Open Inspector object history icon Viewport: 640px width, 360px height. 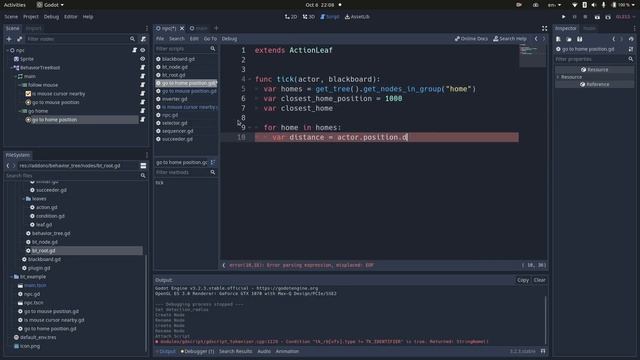(x=631, y=39)
